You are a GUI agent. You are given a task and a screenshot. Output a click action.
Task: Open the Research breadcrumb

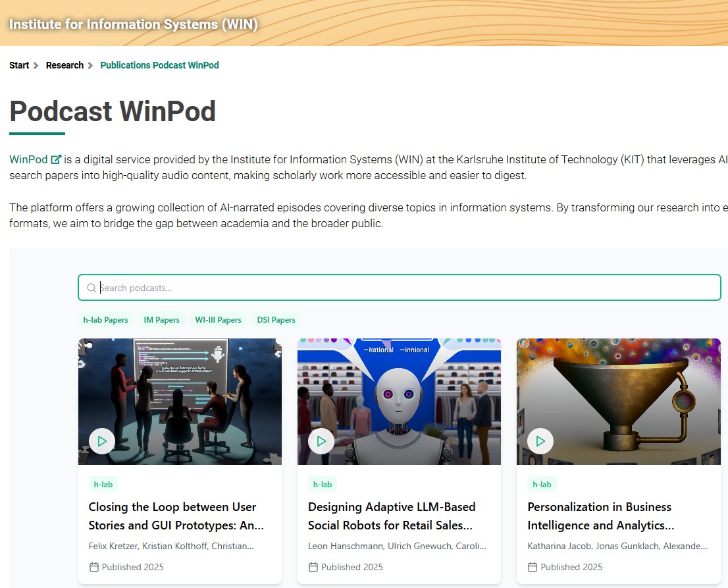(x=65, y=65)
